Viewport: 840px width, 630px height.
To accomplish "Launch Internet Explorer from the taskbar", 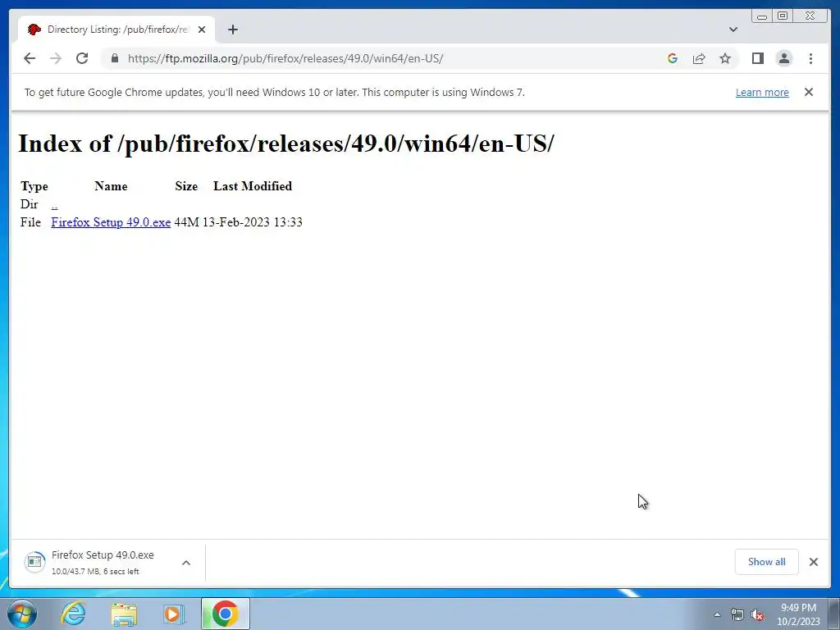I will click(73, 614).
